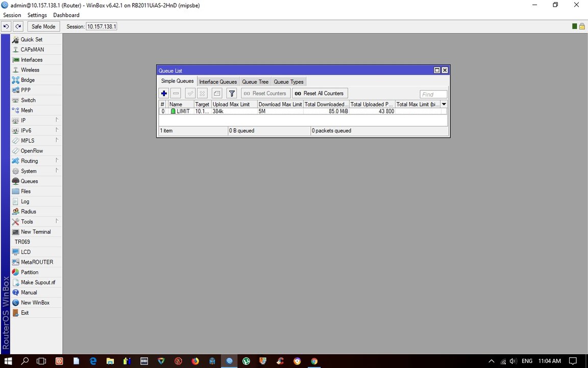Open the Log section
Screen dimensions: 588x368
36,202
